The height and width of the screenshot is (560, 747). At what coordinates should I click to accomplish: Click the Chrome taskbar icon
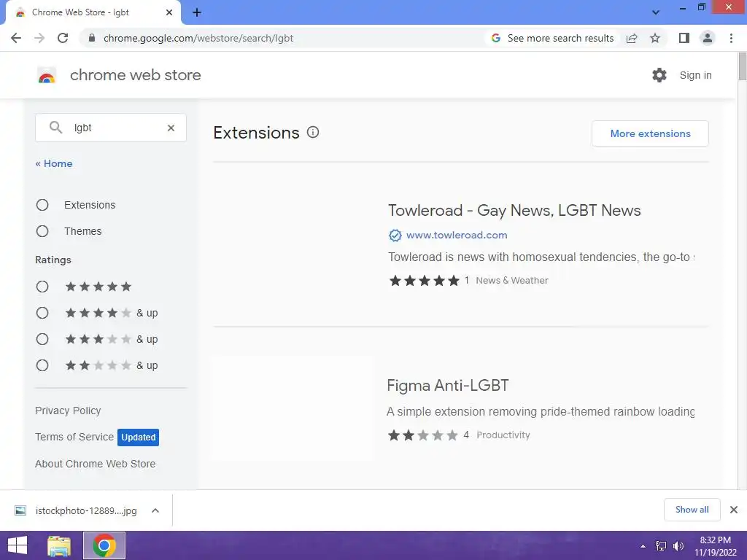pyautogui.click(x=104, y=545)
